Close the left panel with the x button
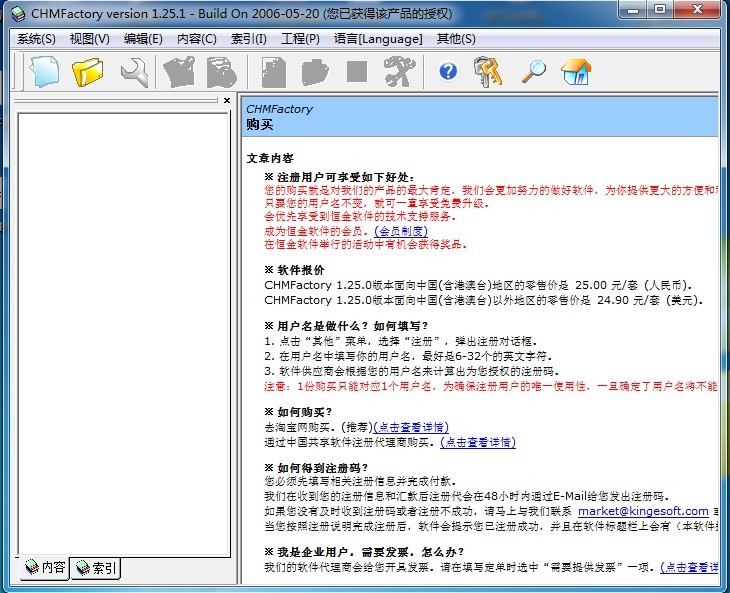Viewport: 730px width, 593px height. [227, 101]
